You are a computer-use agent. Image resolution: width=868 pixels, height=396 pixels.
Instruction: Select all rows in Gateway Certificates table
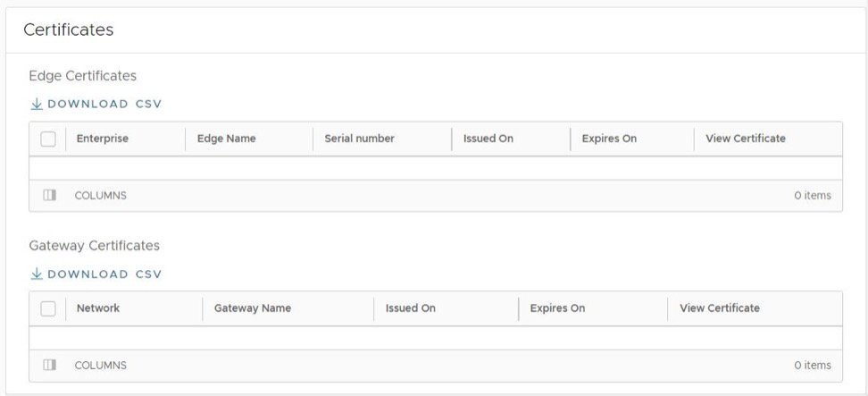pyautogui.click(x=49, y=308)
